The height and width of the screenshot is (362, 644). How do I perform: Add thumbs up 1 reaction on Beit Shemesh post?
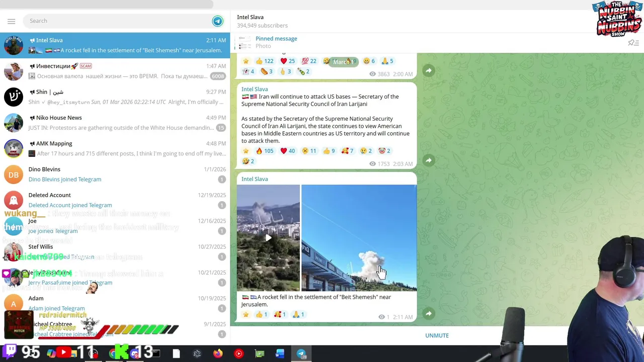click(261, 315)
